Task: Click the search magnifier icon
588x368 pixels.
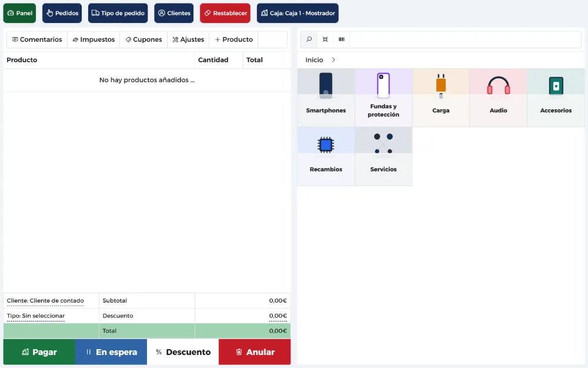Action: click(309, 39)
